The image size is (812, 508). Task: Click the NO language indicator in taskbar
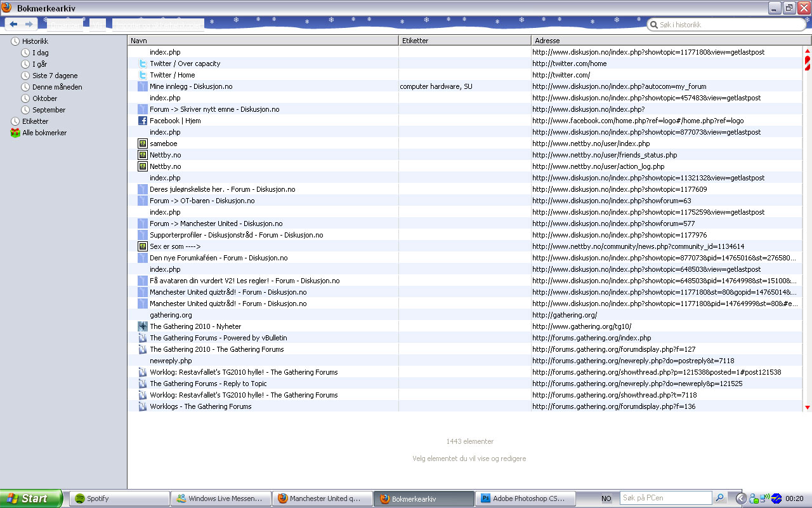coord(606,498)
